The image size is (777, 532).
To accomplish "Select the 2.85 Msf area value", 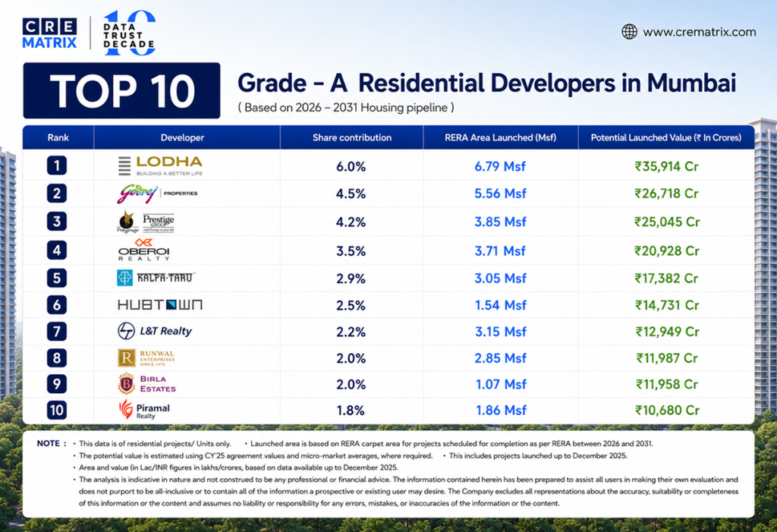I will 500,358.
